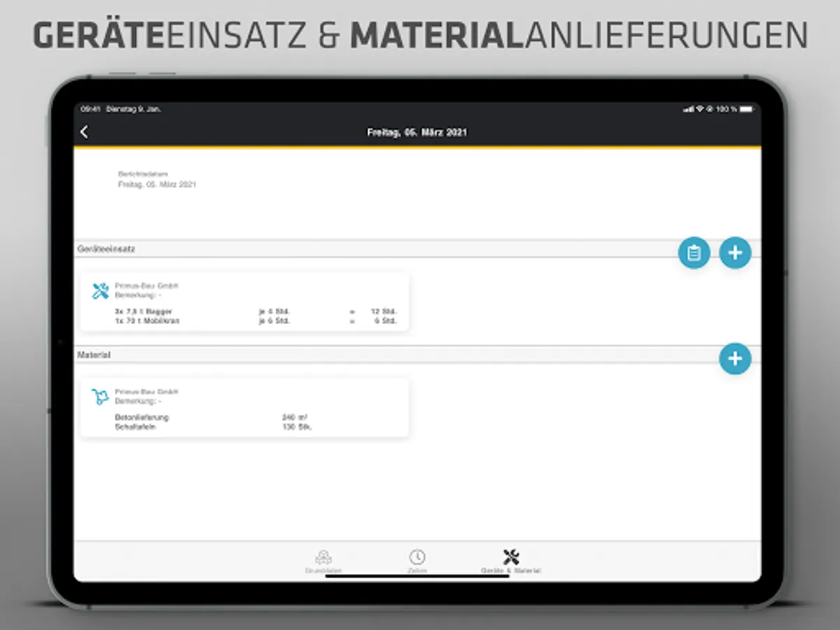Viewport: 840px width, 630px height.
Task: Click the header title 'Freitag, 05. März 2021'
Action: click(x=417, y=132)
